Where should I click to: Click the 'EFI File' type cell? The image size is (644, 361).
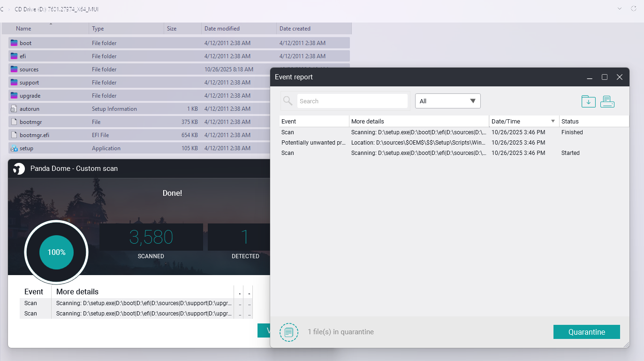pyautogui.click(x=100, y=135)
